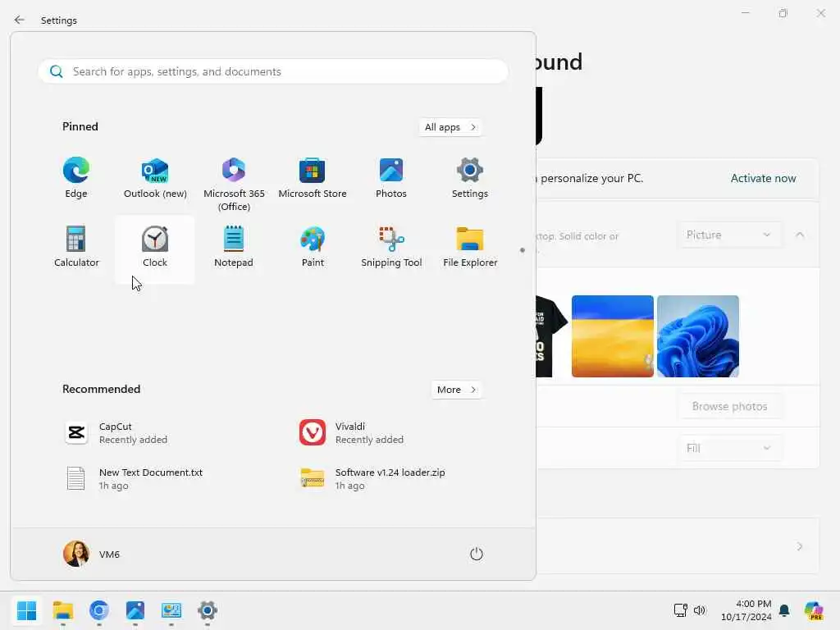Image resolution: width=840 pixels, height=630 pixels.
Task: Open the notification bell in the taskbar
Action: coord(784,610)
